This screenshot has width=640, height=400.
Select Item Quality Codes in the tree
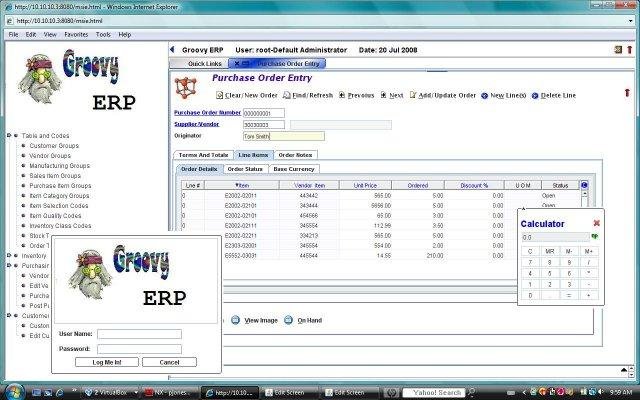click(55, 216)
